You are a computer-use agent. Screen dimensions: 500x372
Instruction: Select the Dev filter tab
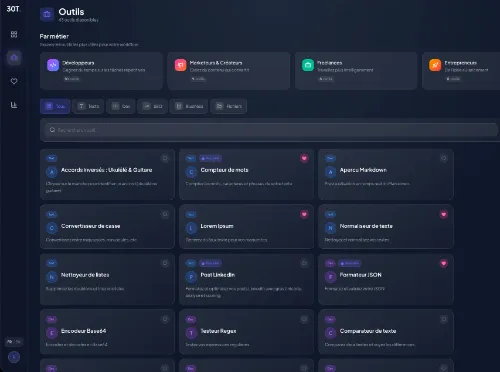click(121, 106)
